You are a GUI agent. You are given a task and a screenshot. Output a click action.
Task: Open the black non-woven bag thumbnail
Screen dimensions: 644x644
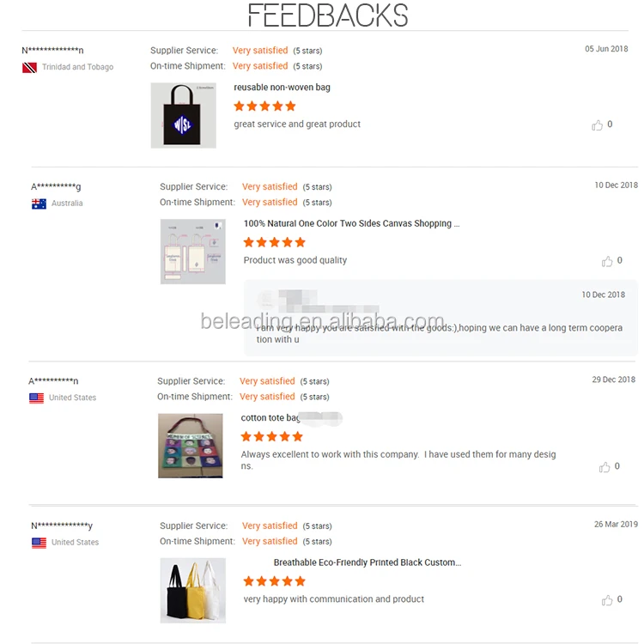point(183,115)
